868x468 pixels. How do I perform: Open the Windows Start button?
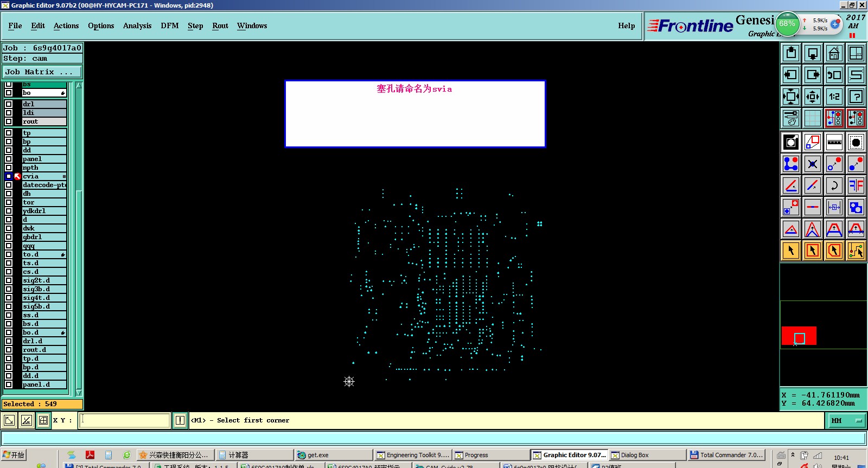coord(14,455)
